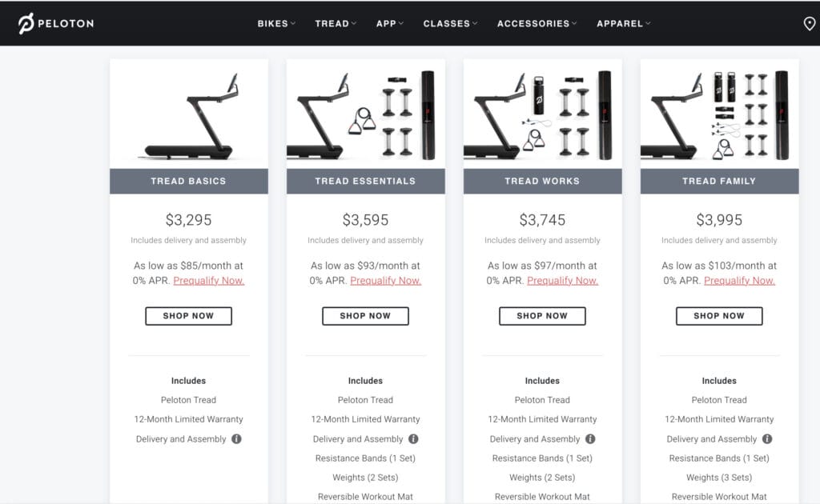The height and width of the screenshot is (504, 820).
Task: Expand the Bikes dropdown menu
Action: pos(276,23)
